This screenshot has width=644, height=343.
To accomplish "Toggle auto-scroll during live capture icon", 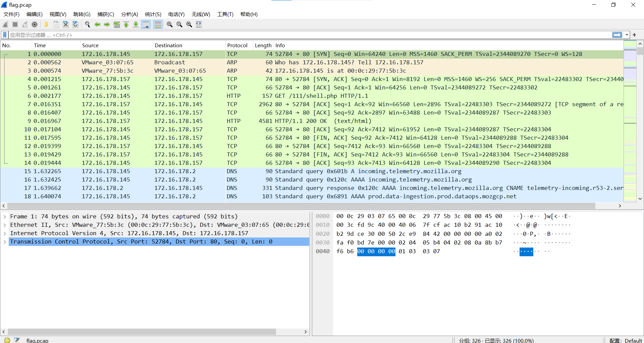I will point(146,24).
